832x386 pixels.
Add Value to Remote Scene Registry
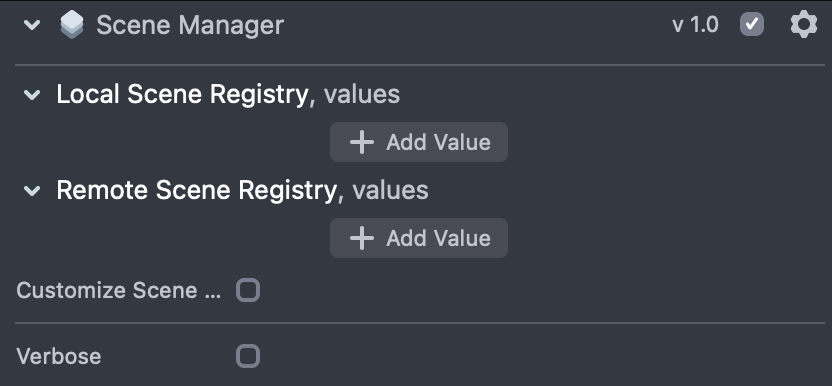pos(419,238)
